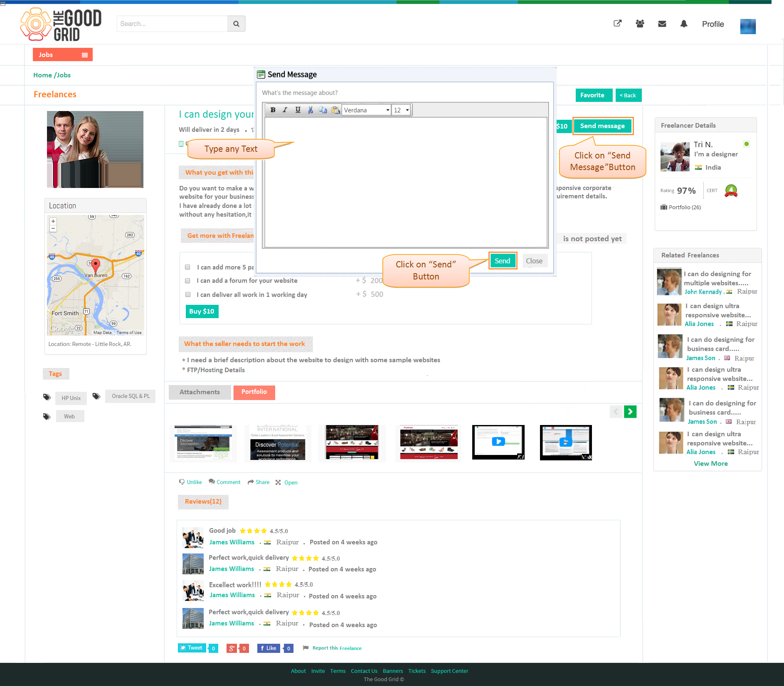Switch to the Attachments tab

pyautogui.click(x=200, y=392)
